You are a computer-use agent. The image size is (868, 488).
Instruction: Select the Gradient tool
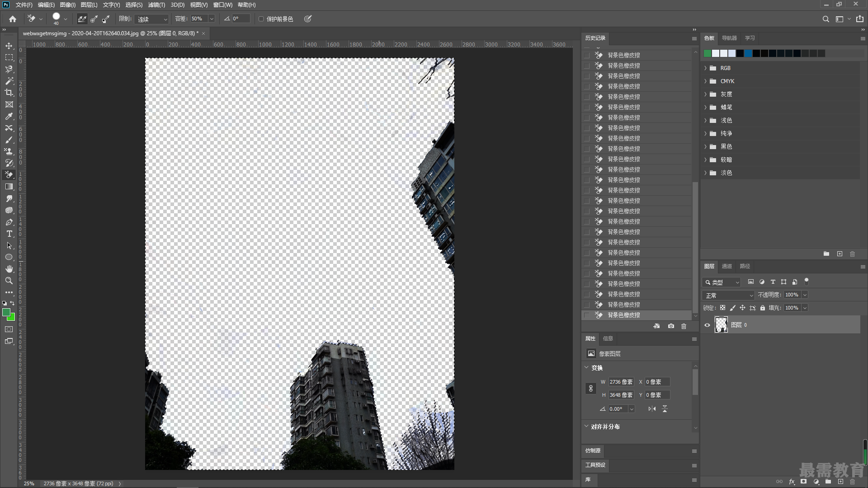tap(9, 187)
